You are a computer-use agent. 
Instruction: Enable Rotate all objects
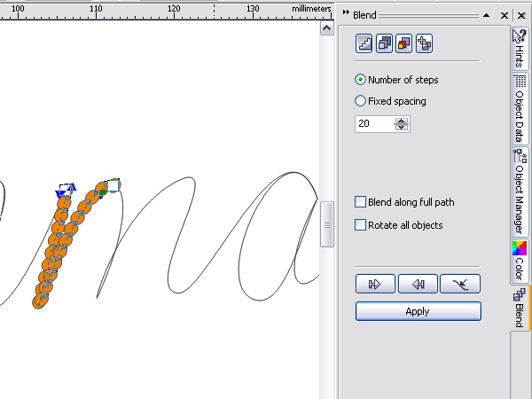[399, 225]
